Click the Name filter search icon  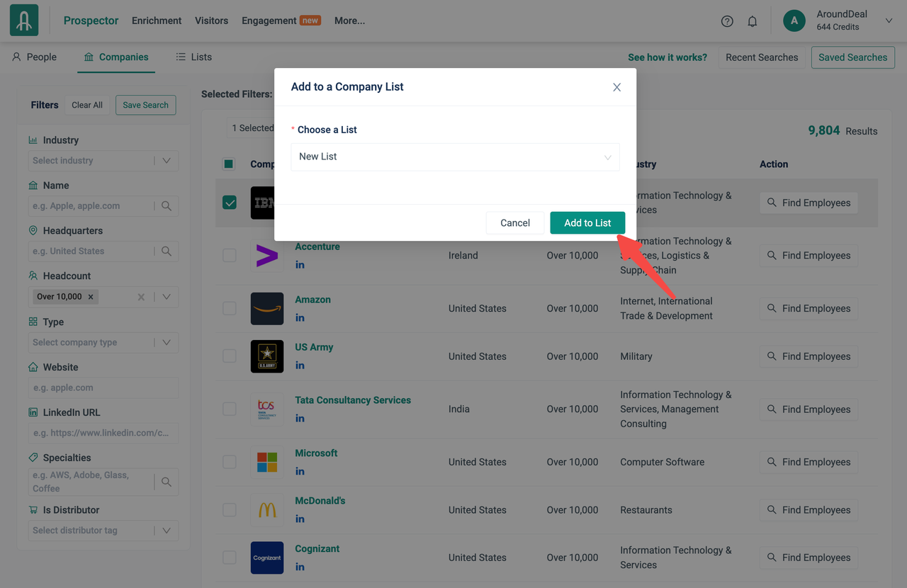click(x=167, y=206)
